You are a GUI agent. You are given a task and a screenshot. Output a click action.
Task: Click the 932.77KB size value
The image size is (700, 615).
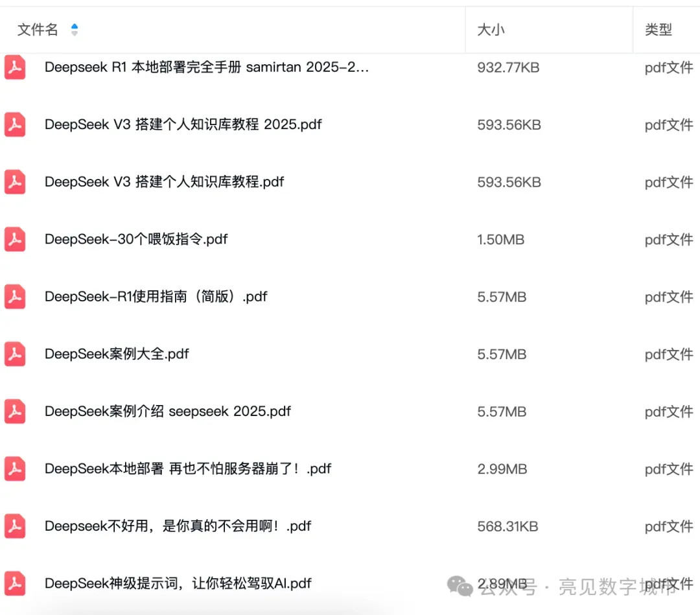coord(509,67)
